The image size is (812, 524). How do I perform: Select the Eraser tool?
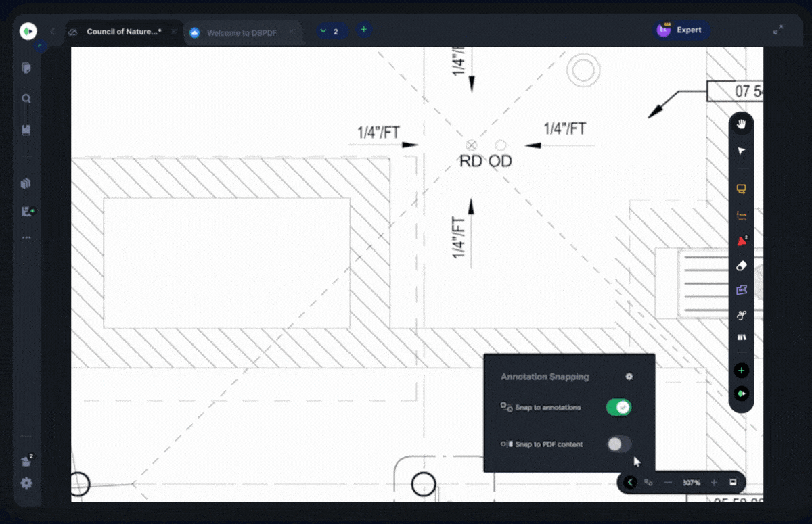coord(741,266)
